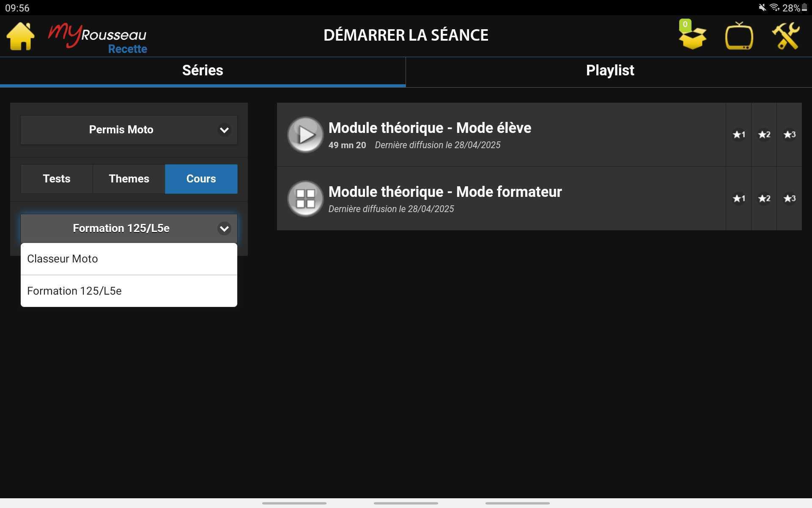Switch to the Séries tab

point(203,71)
